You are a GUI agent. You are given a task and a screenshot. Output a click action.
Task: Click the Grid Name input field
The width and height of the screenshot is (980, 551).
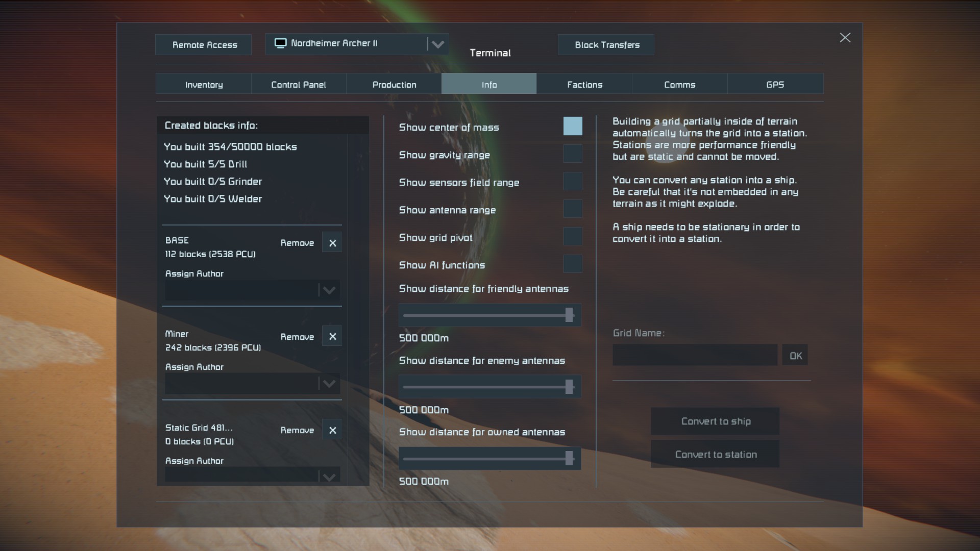click(x=694, y=355)
